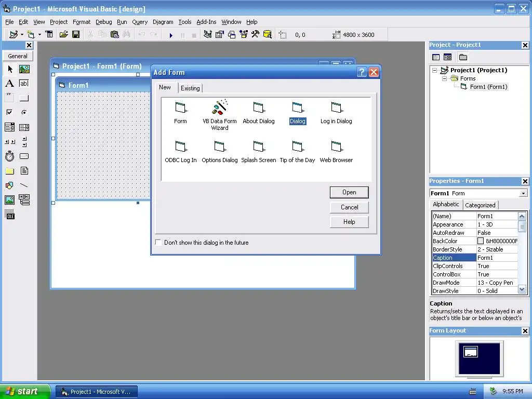Select the Label control in the toolbox
This screenshot has height=399, width=532.
(x=10, y=84)
